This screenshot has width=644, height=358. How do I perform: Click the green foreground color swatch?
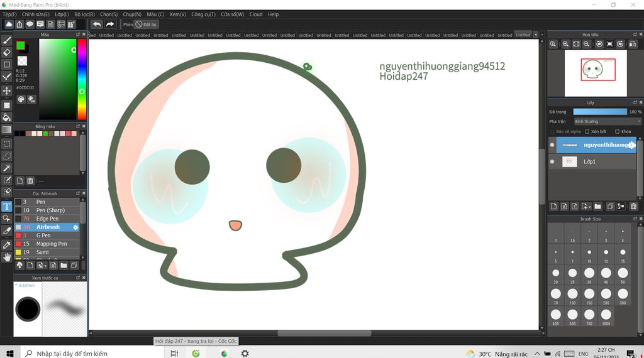pos(21,45)
